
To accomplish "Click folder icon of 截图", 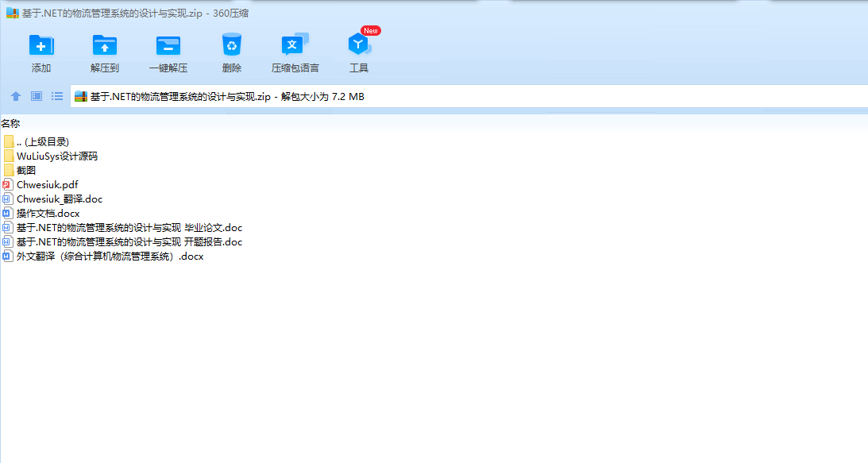I will (x=8, y=171).
